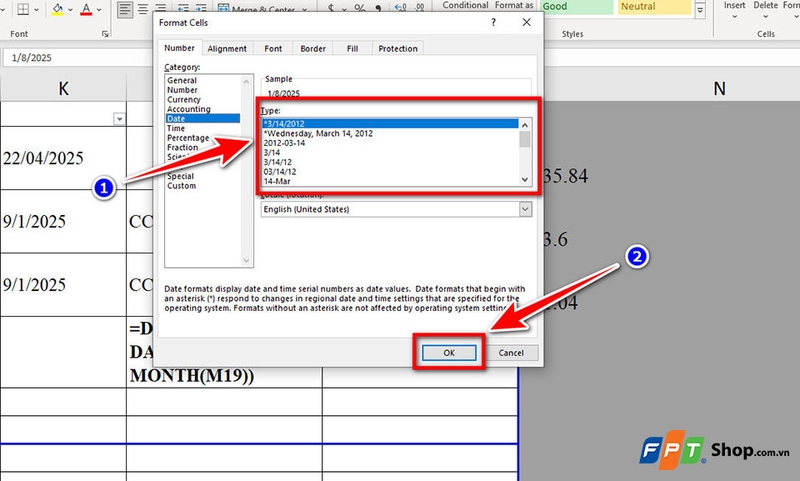Switch to the Fill tab

click(x=353, y=48)
